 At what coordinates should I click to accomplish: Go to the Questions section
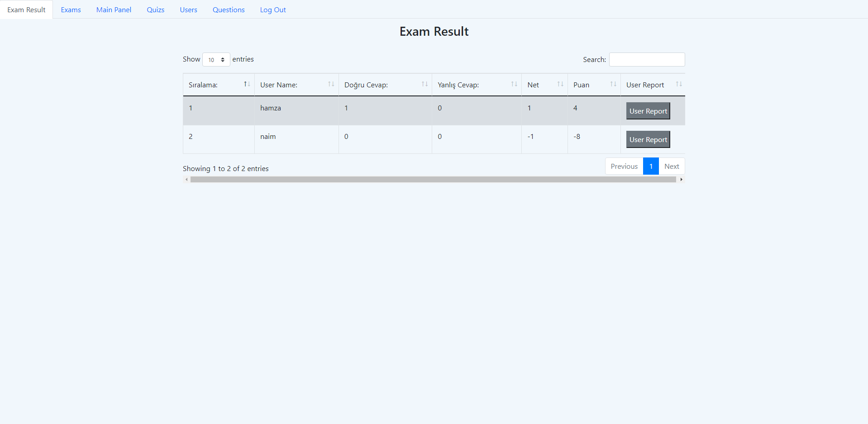[x=228, y=10]
